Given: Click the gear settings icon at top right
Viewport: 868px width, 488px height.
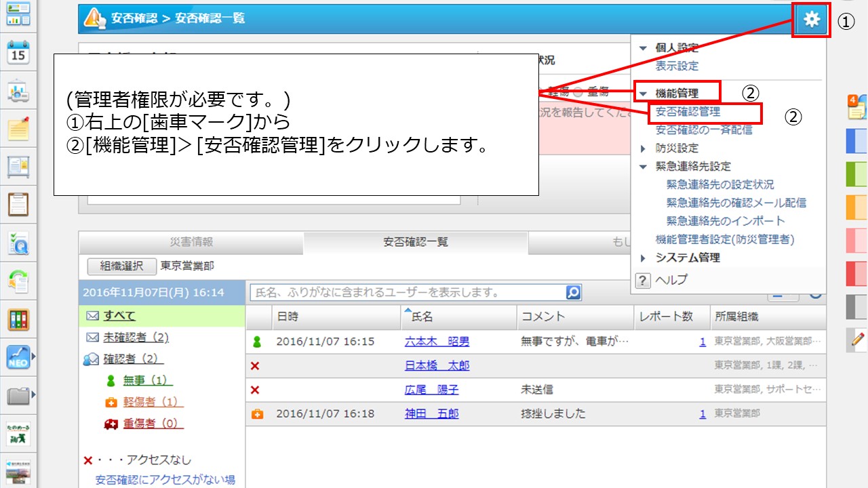Looking at the screenshot, I should pyautogui.click(x=811, y=20).
